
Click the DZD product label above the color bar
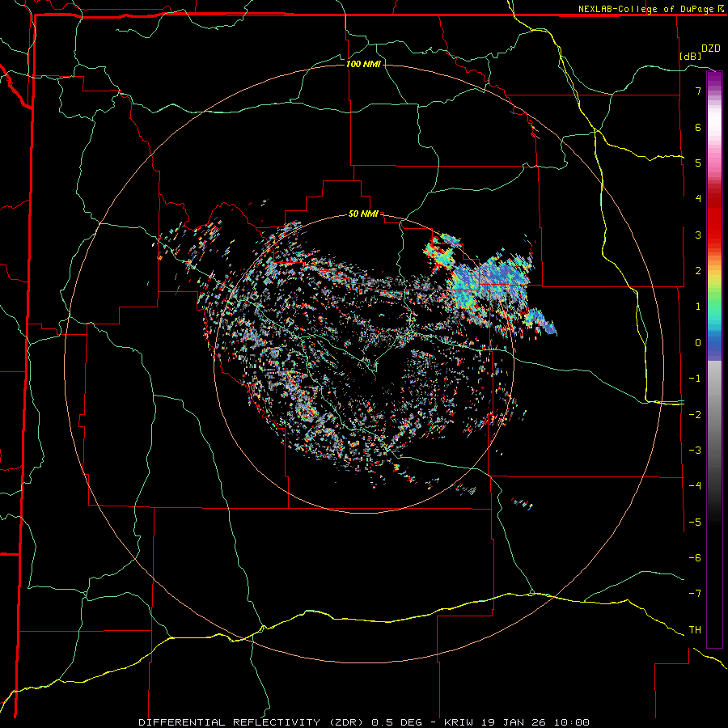coord(711,49)
